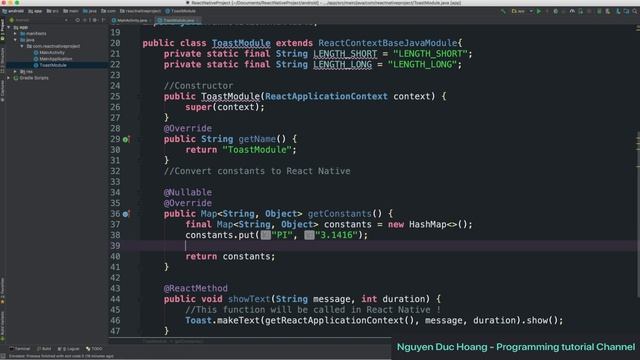Click the Search Everywhere magnifier icon
Viewport: 640px width, 360px height.
click(635, 11)
